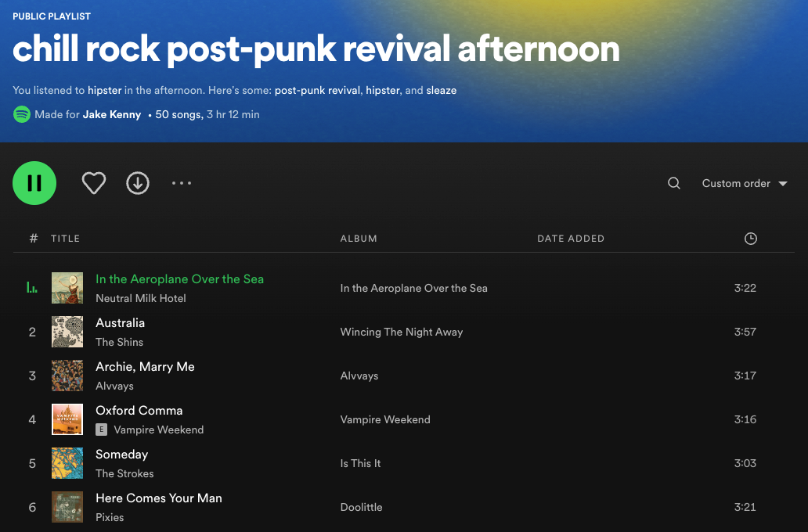Pause playback with the green button
Image resolution: width=808 pixels, height=532 pixels.
34,183
